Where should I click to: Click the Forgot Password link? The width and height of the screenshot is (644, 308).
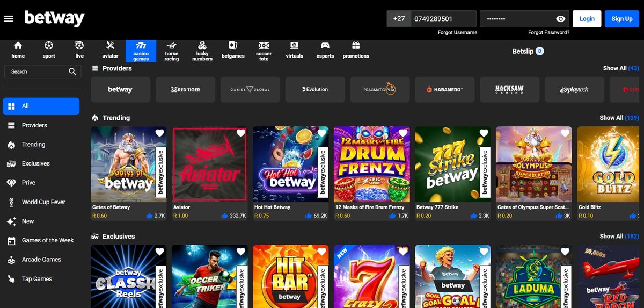click(548, 33)
